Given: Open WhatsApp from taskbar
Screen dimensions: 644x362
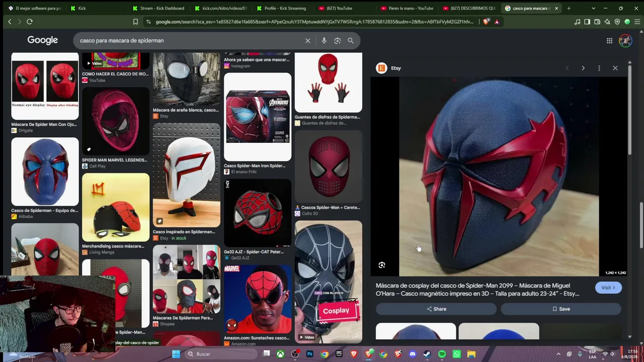Looking at the screenshot, I should [456, 354].
